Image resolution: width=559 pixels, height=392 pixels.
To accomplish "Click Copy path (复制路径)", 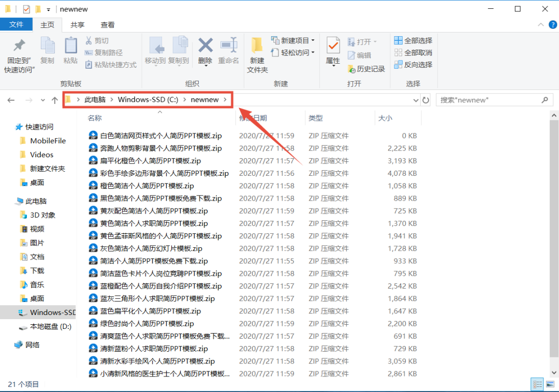I will point(104,53).
